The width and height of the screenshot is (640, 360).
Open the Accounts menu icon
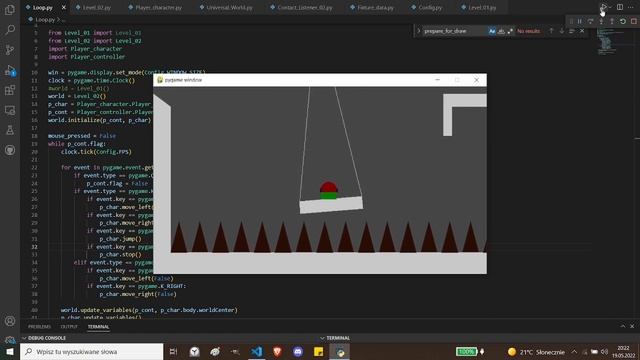10,321
